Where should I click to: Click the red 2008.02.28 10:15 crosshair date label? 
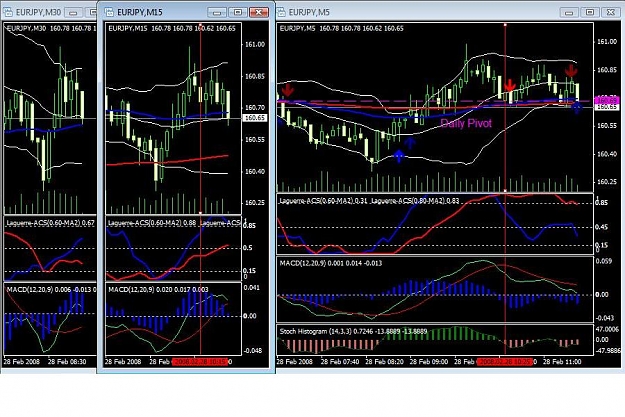(x=200, y=362)
